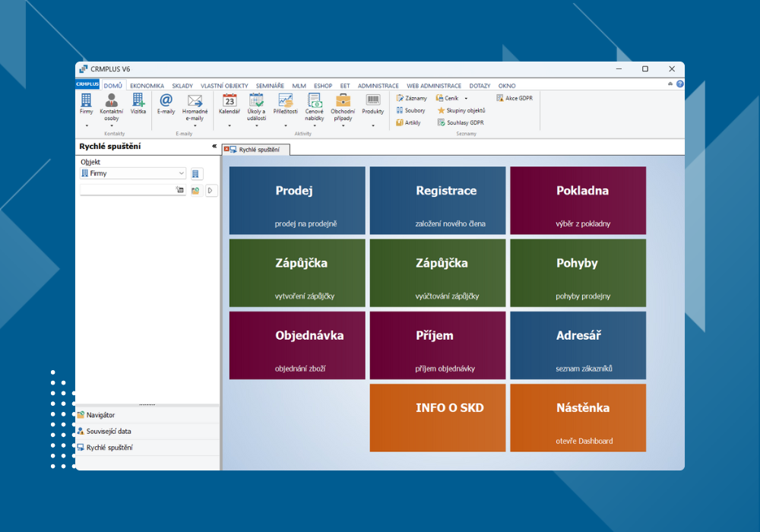760x532 pixels.
Task: Expand the Kontaktní osoby dropdown arrow
Action: [112, 126]
